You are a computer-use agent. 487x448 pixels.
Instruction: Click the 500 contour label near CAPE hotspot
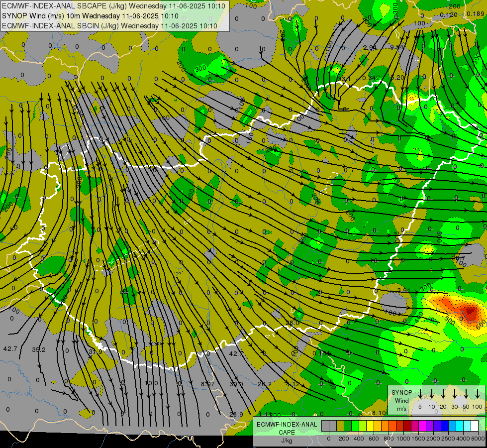point(449,321)
